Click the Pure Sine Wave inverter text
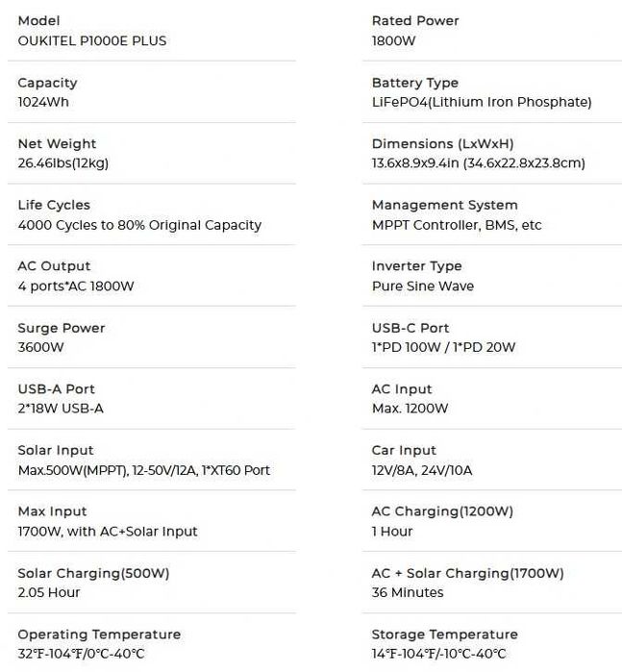Viewport: 622px width, 672px height. pos(423,286)
